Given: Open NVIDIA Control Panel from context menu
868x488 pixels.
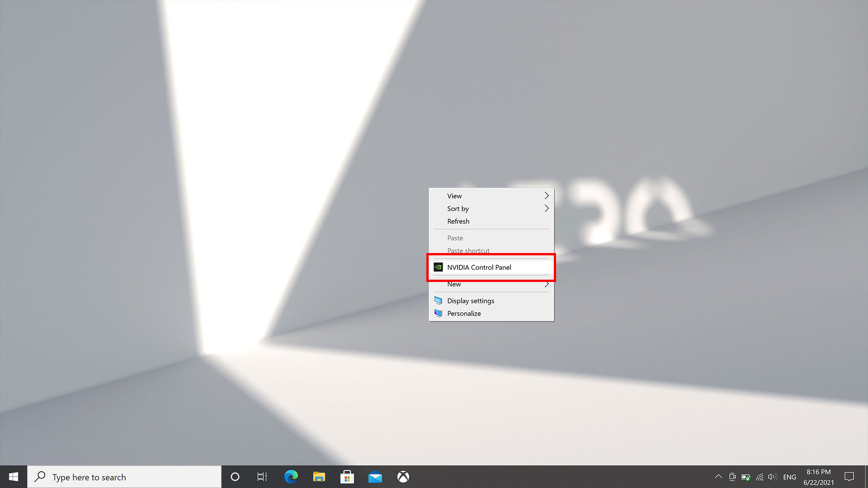Looking at the screenshot, I should pos(491,267).
